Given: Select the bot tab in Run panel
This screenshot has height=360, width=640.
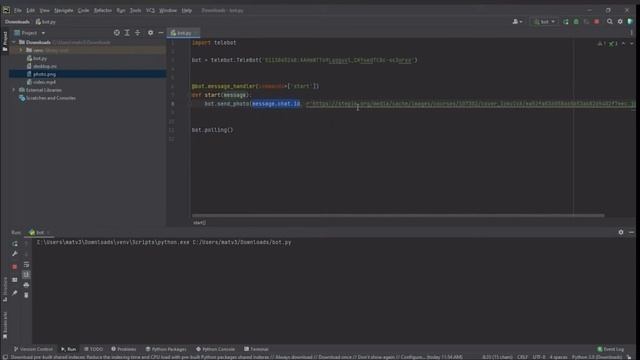Looking at the screenshot, I should 39,232.
